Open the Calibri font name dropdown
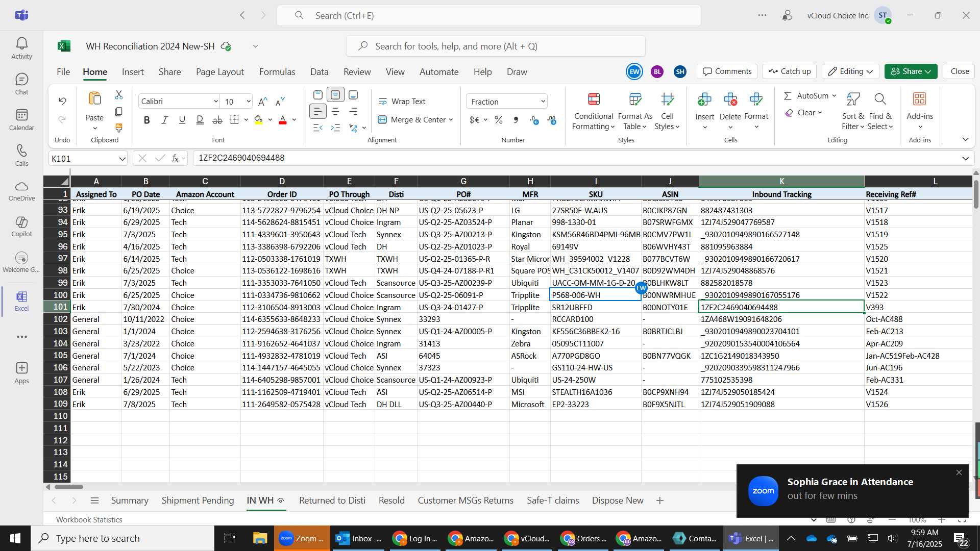Image resolution: width=980 pixels, height=551 pixels. tap(216, 102)
